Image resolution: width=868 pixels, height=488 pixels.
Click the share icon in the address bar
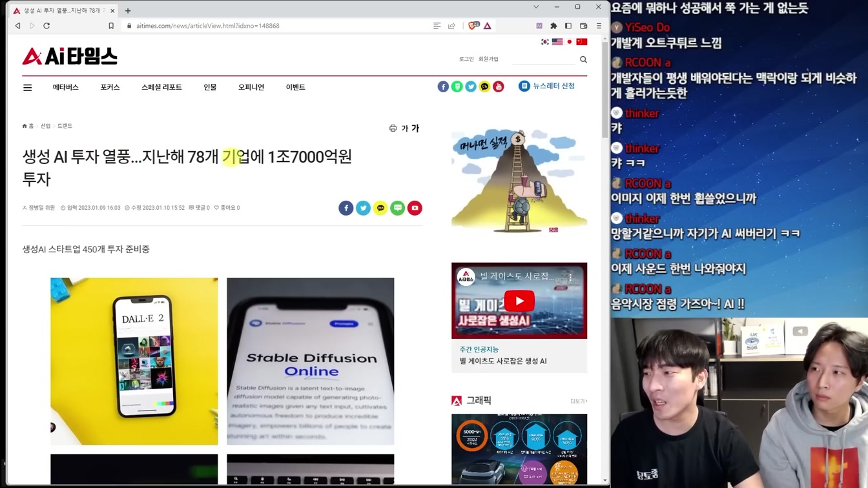(451, 26)
